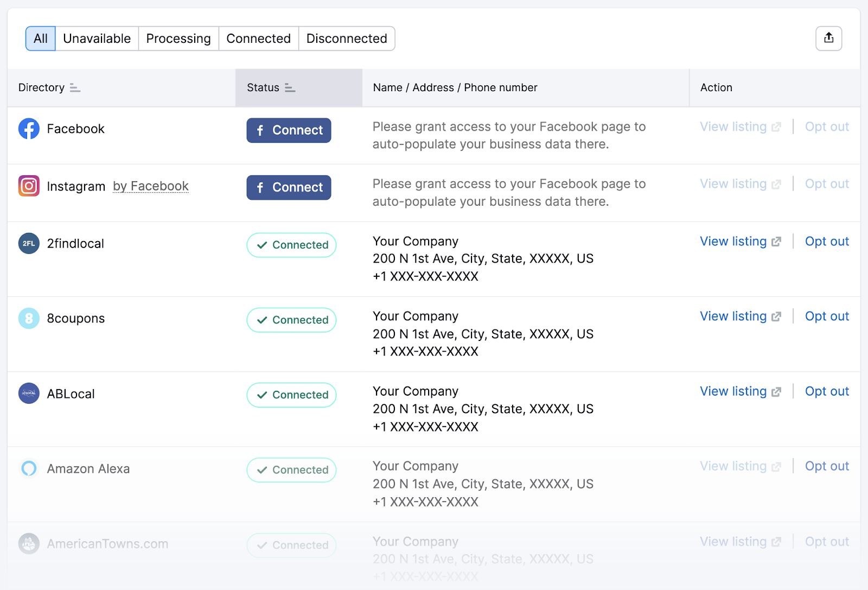Click 'Name / Address / Phone number' header
This screenshot has height=590, width=868.
point(455,88)
